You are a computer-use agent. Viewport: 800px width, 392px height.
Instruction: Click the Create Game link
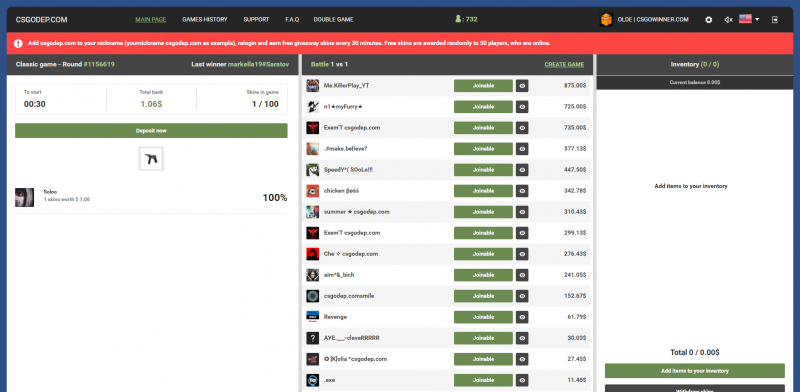(x=564, y=65)
